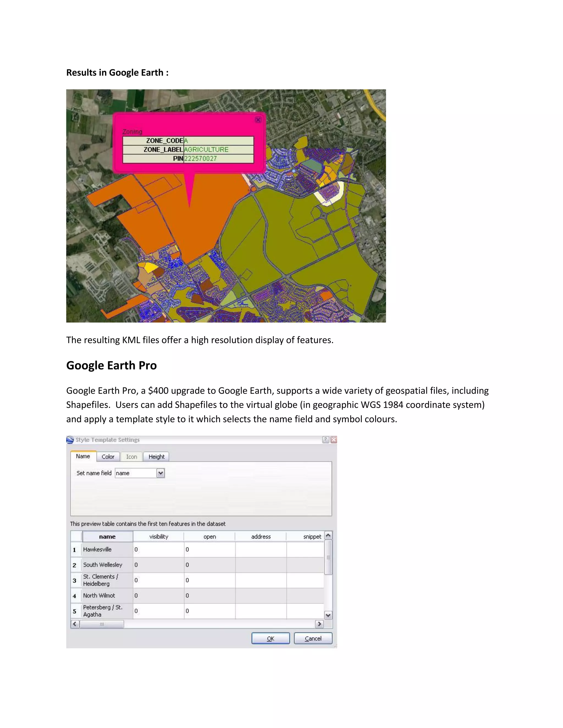
Task: Switch to the Height tab
Action: click(156, 457)
